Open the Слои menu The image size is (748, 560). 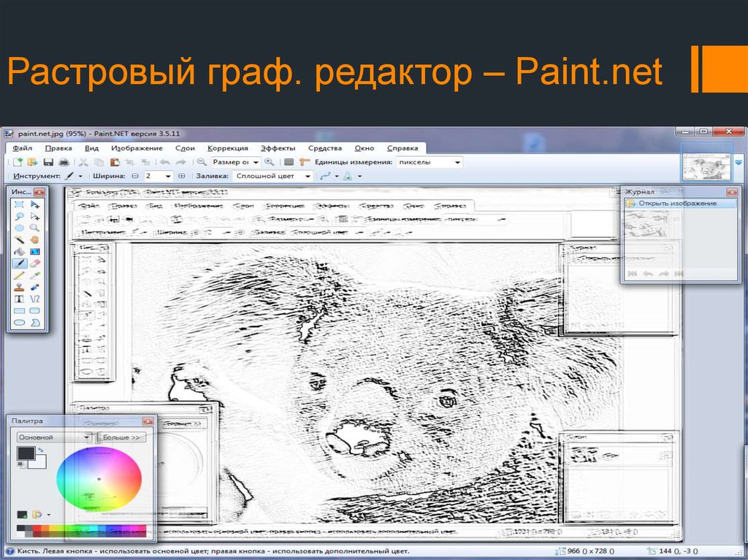185,148
